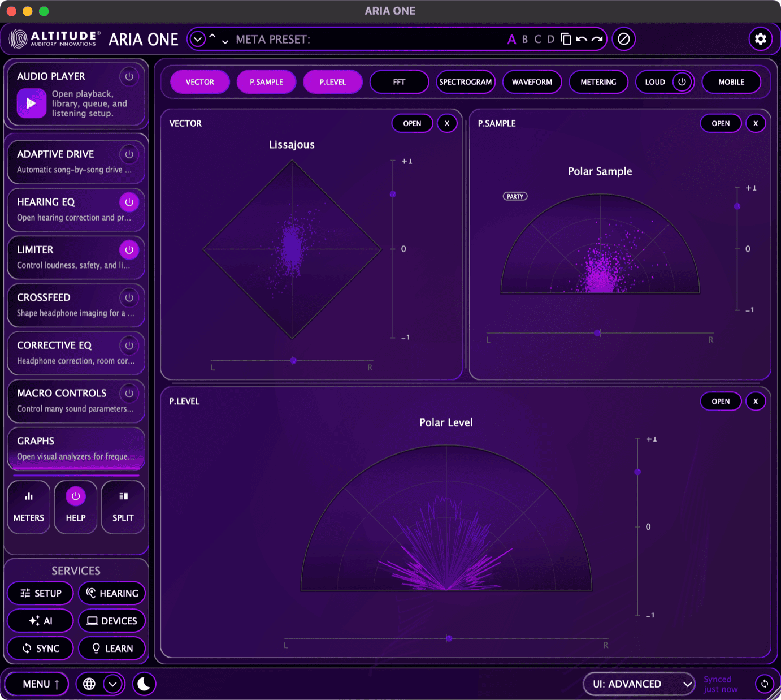
Task: Select the P.Sample graph tab
Action: [x=267, y=82]
